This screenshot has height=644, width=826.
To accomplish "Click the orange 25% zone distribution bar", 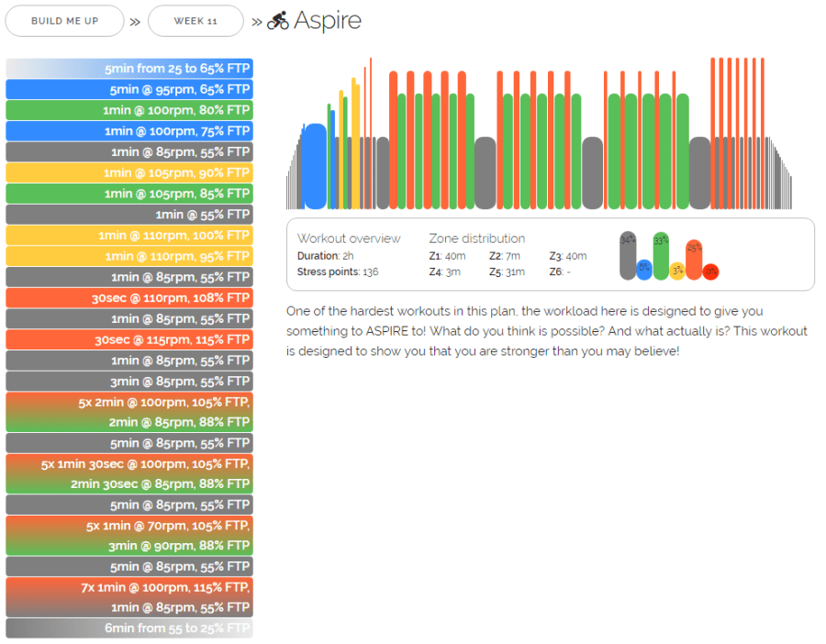I will coord(694,260).
